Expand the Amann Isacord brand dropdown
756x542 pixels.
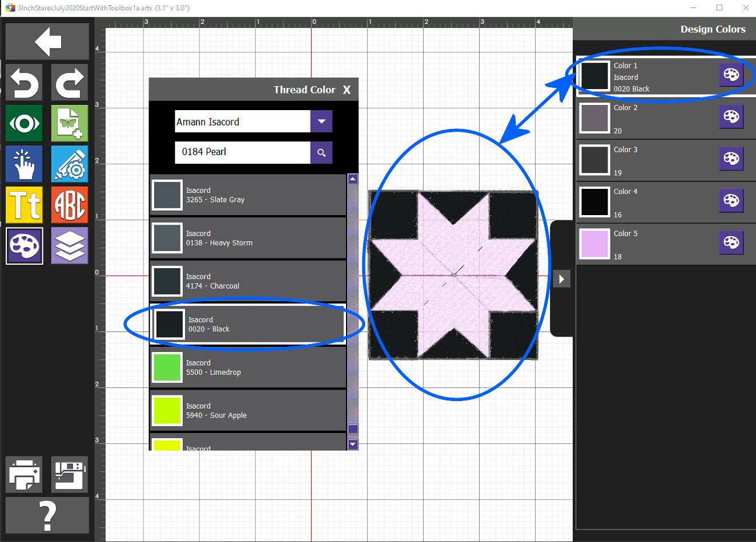tap(321, 122)
